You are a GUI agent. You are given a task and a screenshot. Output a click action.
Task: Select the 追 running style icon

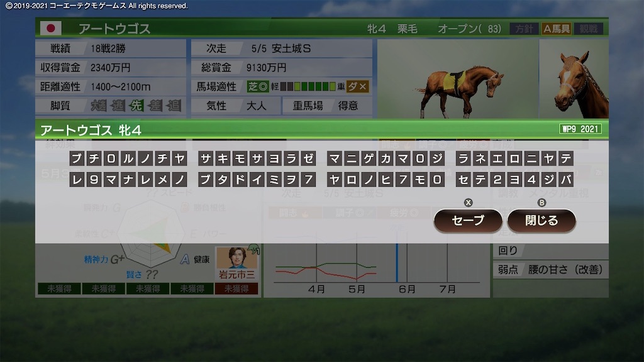coord(174,106)
